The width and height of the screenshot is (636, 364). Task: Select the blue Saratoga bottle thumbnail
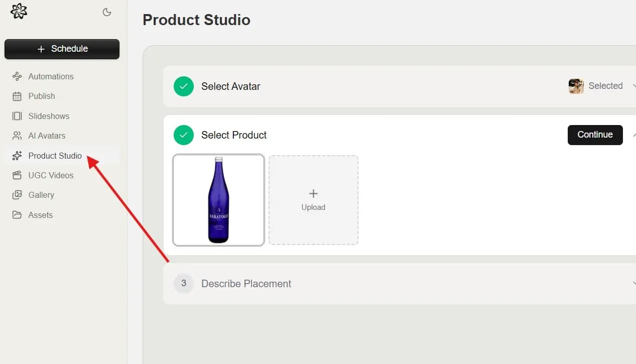pyautogui.click(x=218, y=200)
